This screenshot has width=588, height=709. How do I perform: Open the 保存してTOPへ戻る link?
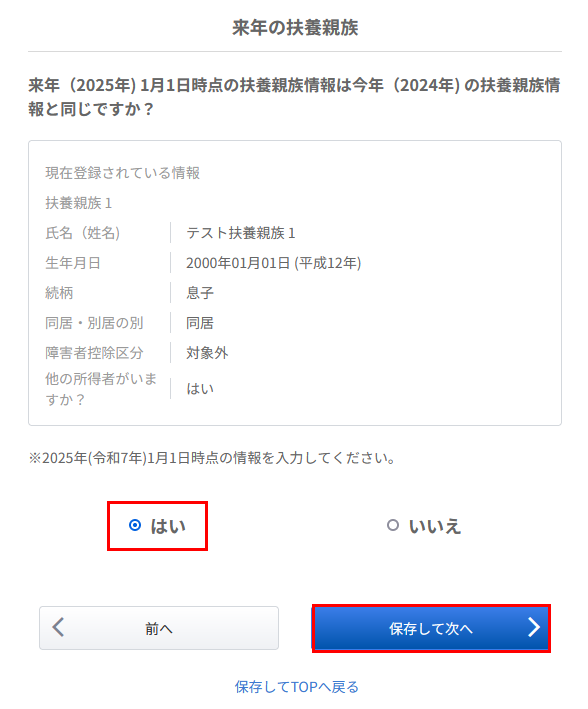coord(296,687)
